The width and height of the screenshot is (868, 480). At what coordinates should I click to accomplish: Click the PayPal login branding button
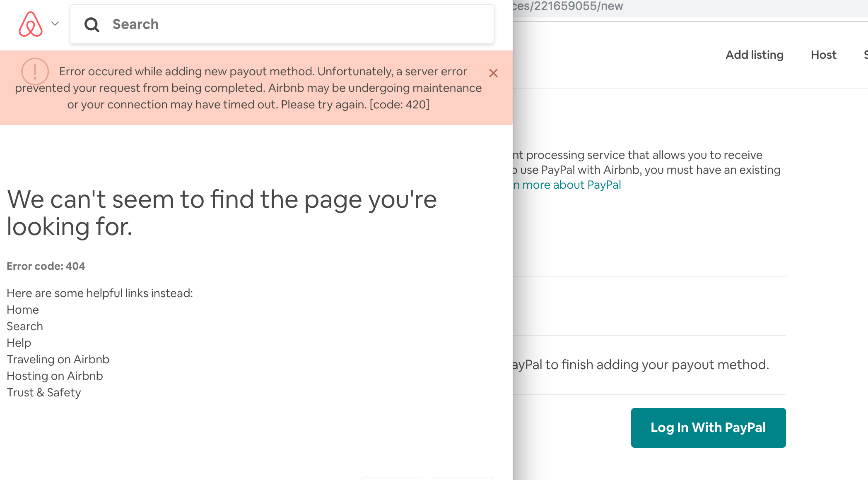708,427
